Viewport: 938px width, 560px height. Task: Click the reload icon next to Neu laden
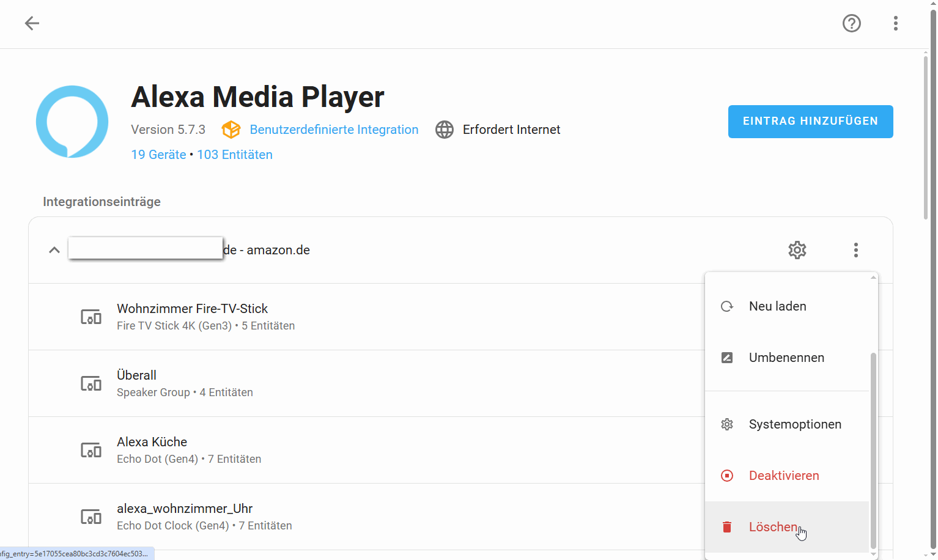click(727, 306)
